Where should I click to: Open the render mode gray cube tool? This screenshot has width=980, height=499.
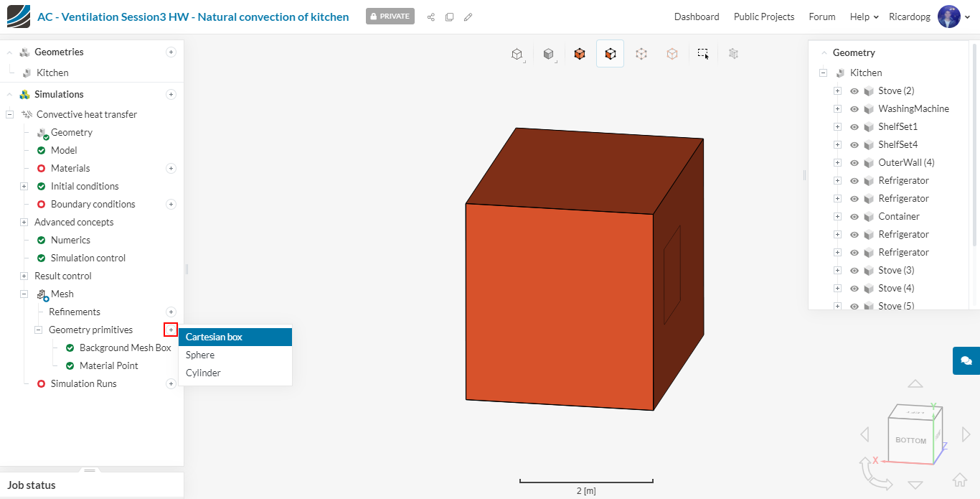click(x=549, y=54)
